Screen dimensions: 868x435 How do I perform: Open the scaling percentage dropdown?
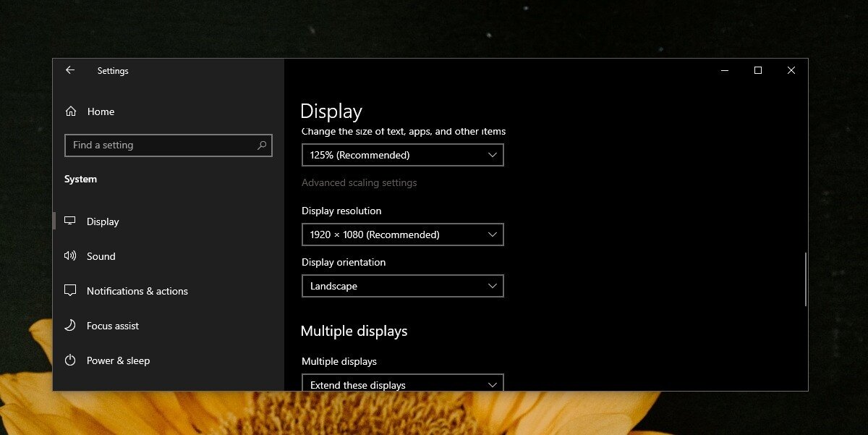[402, 154]
